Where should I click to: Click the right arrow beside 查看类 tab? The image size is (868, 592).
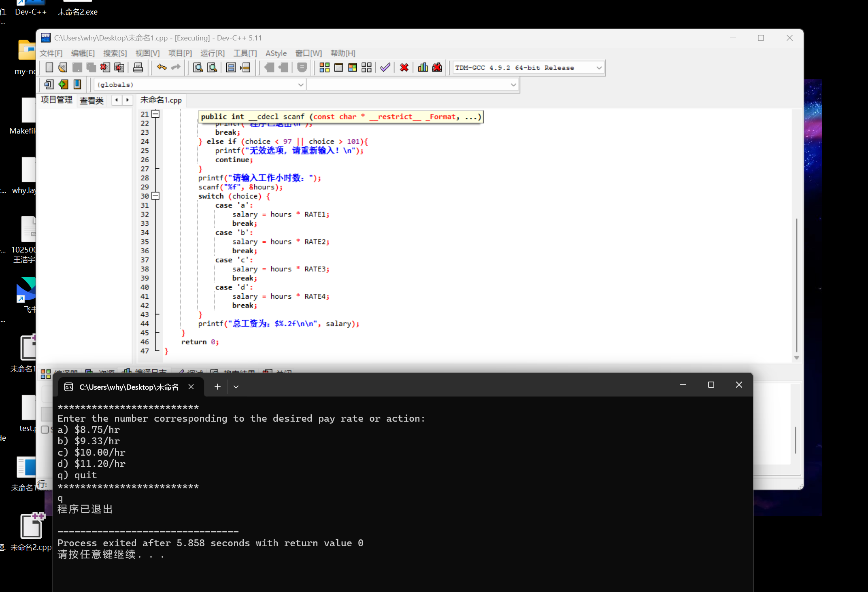128,100
